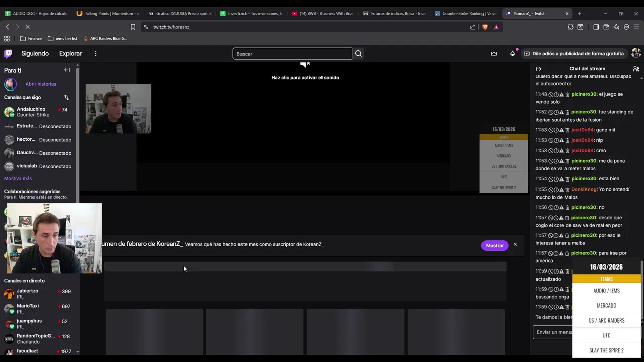Open Andaluchino's Counter-Strike channel
The width and height of the screenshot is (644, 362).
click(x=39, y=112)
